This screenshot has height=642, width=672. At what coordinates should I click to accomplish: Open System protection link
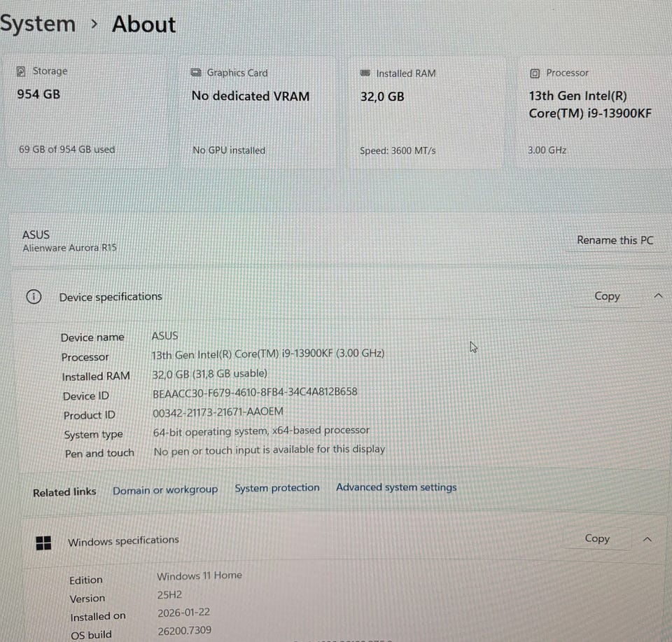pos(277,488)
